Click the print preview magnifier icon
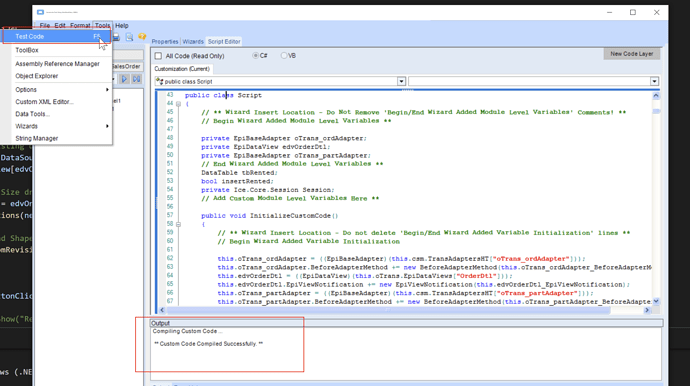 pyautogui.click(x=129, y=37)
